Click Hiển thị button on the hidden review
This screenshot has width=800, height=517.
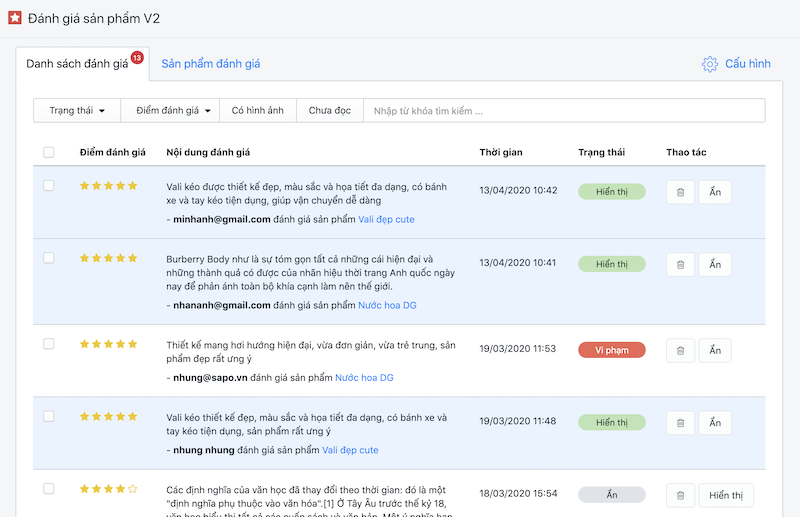coord(726,495)
